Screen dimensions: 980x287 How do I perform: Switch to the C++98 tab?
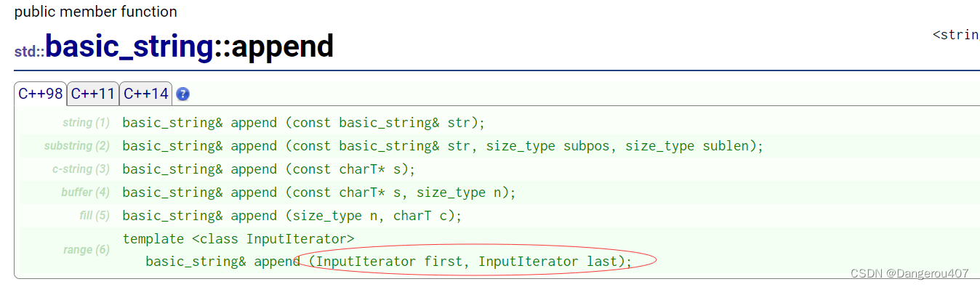pyautogui.click(x=41, y=94)
